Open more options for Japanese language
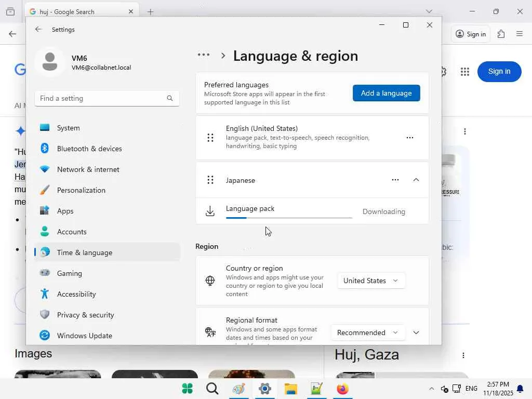 [x=395, y=180]
